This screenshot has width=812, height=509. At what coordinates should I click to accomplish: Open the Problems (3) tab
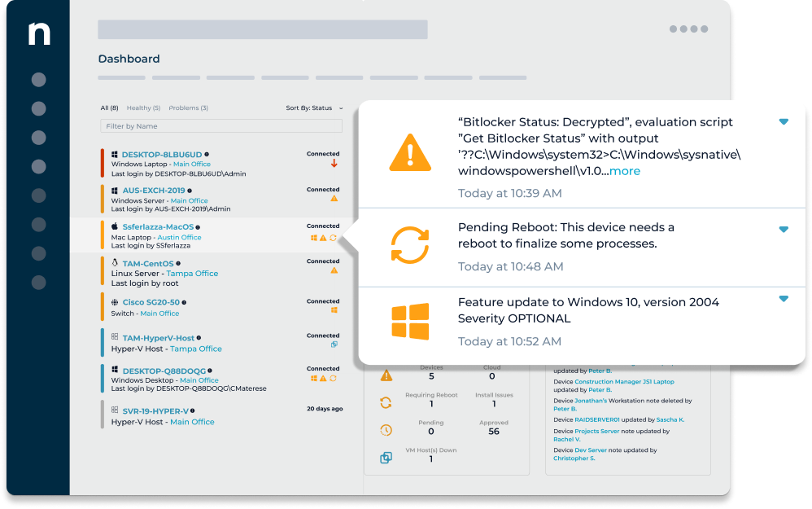pyautogui.click(x=188, y=108)
